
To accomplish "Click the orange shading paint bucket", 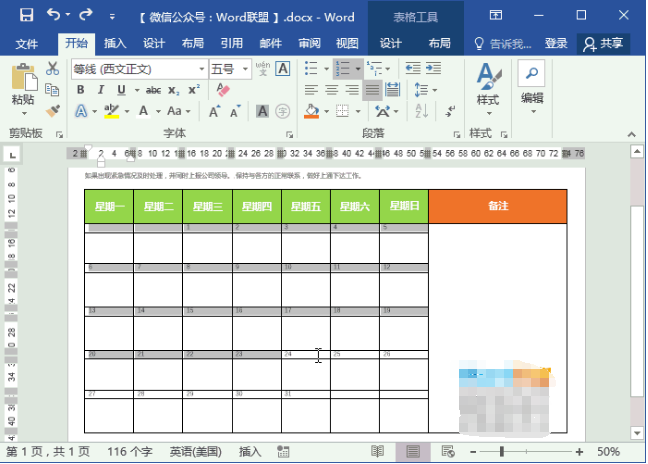I will 312,111.
